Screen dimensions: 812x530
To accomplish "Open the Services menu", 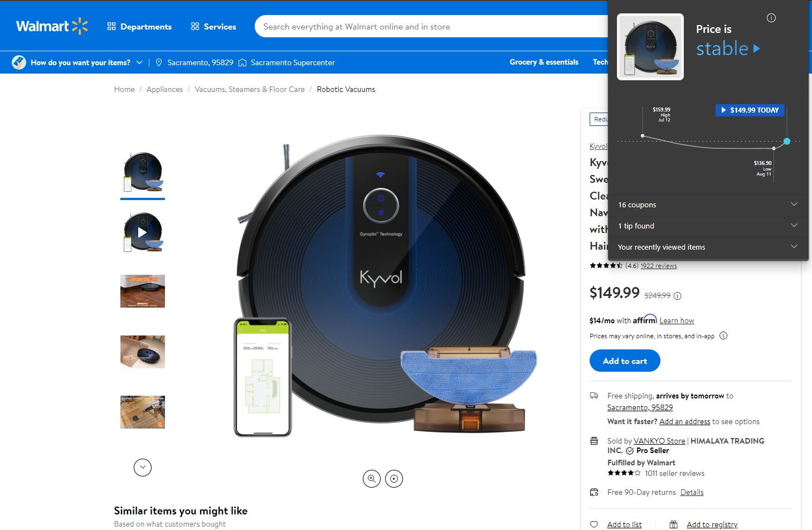I will pos(213,27).
